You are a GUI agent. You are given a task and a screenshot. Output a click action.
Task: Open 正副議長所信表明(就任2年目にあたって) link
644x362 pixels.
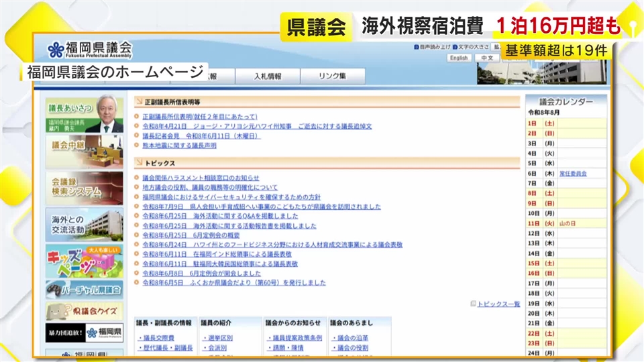coord(200,117)
